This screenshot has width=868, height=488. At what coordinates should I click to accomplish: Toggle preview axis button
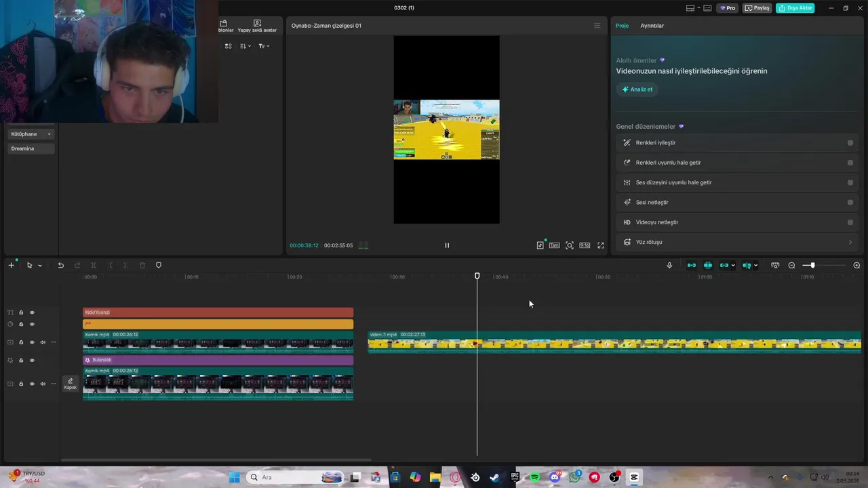tap(747, 265)
